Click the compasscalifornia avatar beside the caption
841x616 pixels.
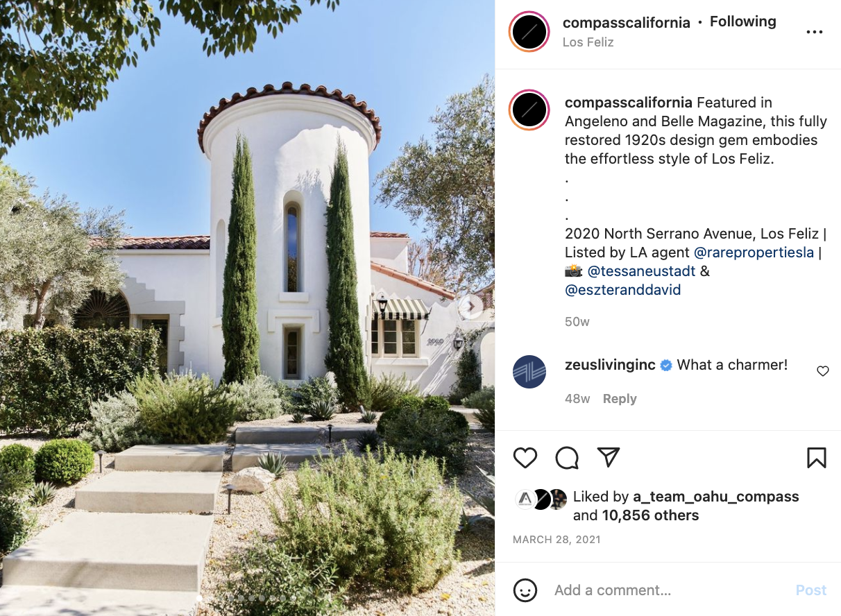[529, 110]
